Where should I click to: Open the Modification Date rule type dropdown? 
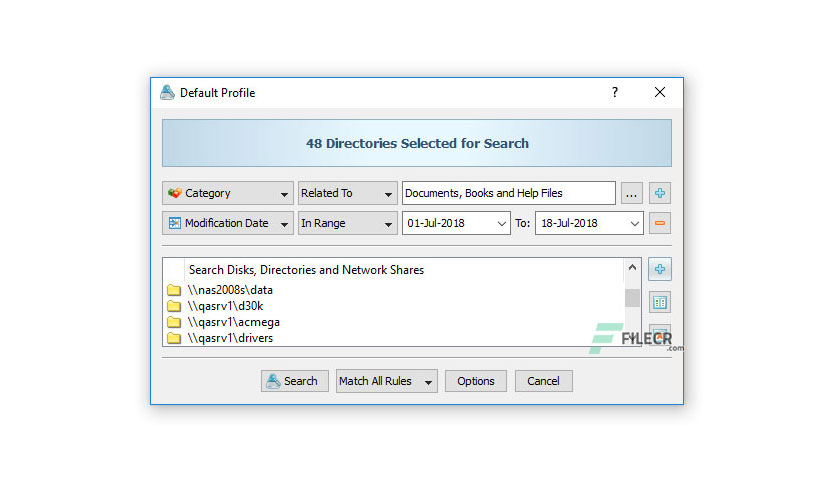tap(228, 223)
